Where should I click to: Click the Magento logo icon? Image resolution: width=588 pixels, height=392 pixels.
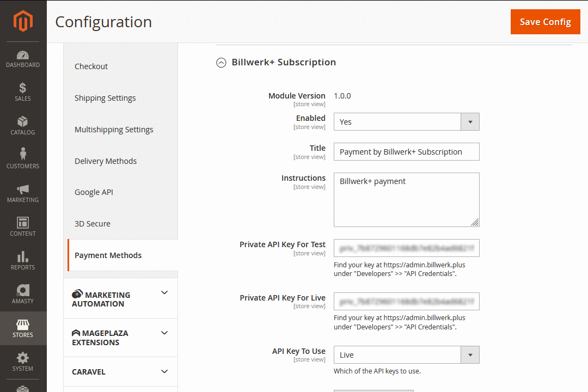click(23, 21)
